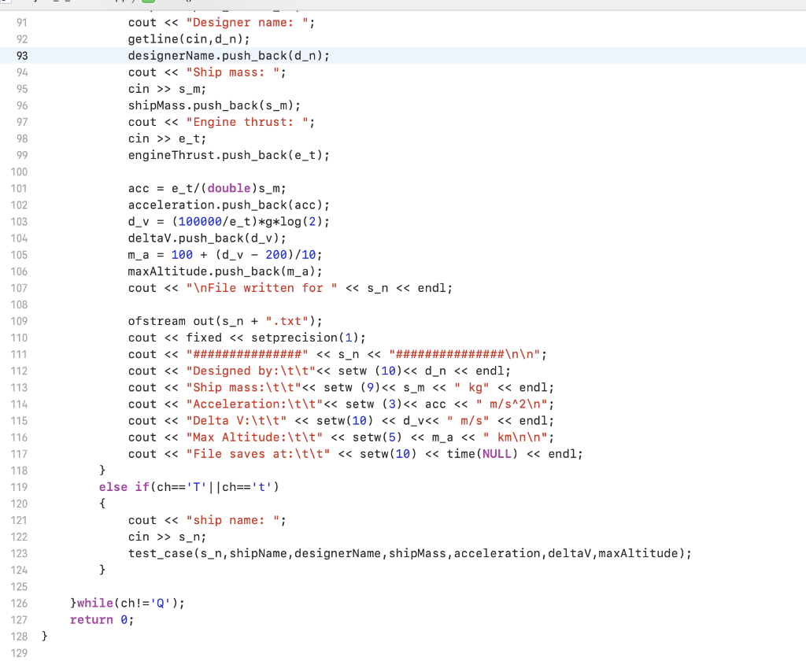Click the closing brace on line 128
The height and width of the screenshot is (672, 806).
43,637
